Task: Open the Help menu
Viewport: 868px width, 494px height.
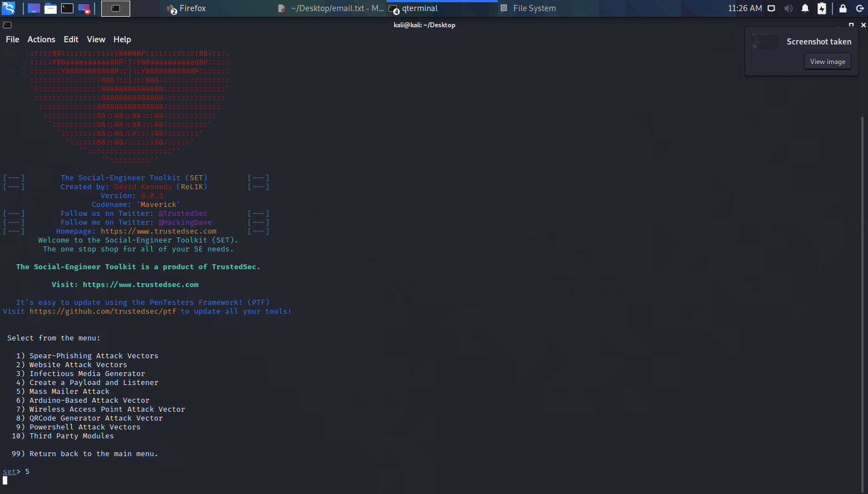Action: pyautogui.click(x=122, y=39)
